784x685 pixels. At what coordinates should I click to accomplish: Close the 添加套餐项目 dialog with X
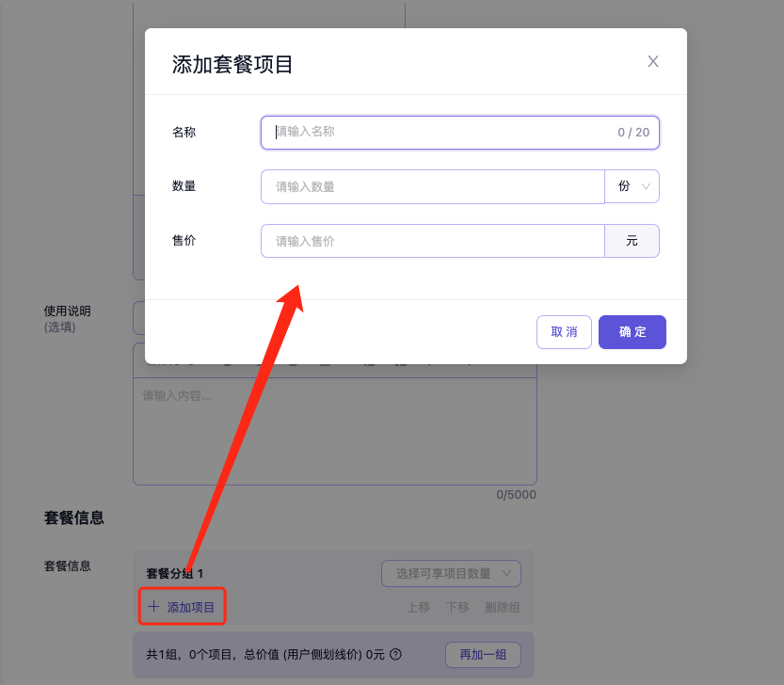(653, 62)
